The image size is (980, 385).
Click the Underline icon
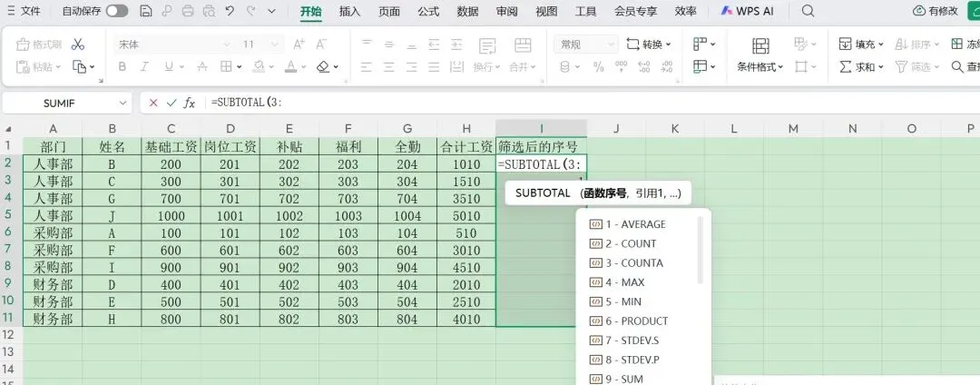pyautogui.click(x=168, y=67)
